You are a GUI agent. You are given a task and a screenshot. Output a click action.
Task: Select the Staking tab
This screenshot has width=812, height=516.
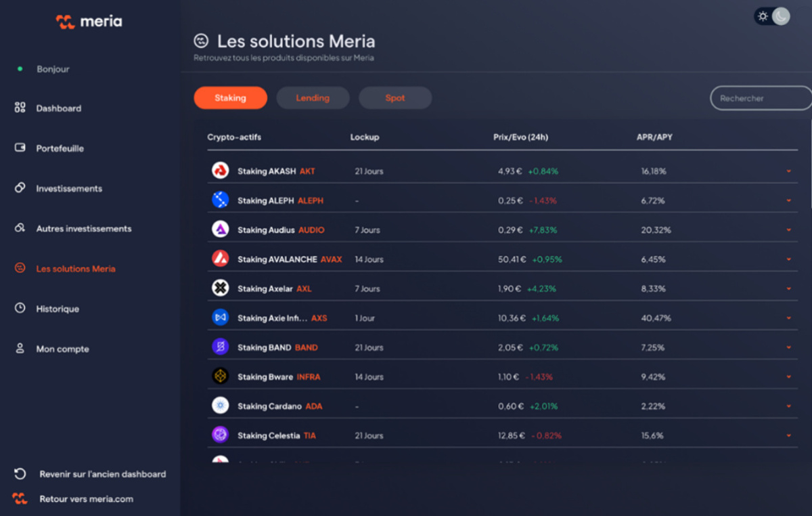pyautogui.click(x=231, y=98)
